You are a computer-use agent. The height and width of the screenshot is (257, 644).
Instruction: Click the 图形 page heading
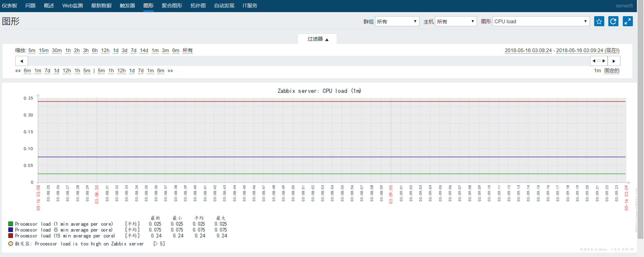[11, 21]
